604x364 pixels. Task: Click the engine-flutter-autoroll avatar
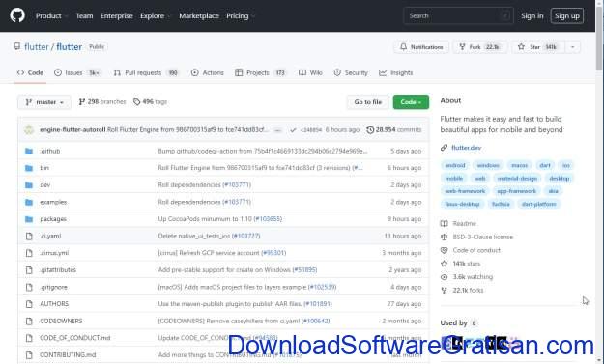click(29, 129)
